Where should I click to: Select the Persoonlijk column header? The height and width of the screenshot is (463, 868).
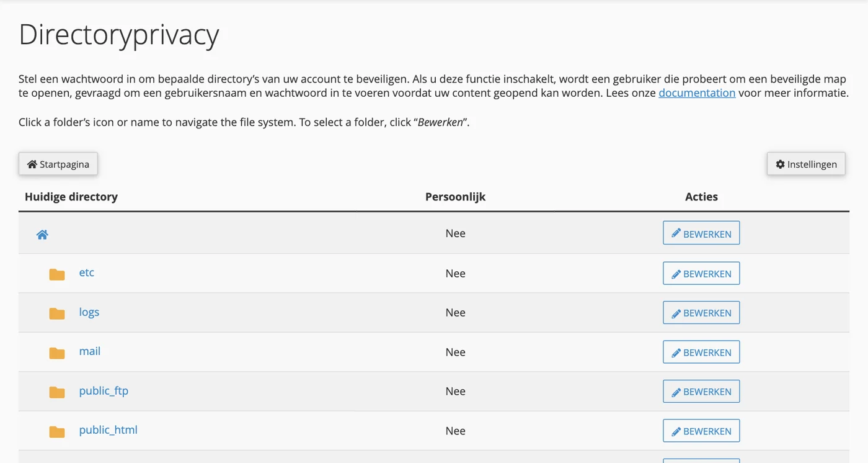tap(456, 197)
